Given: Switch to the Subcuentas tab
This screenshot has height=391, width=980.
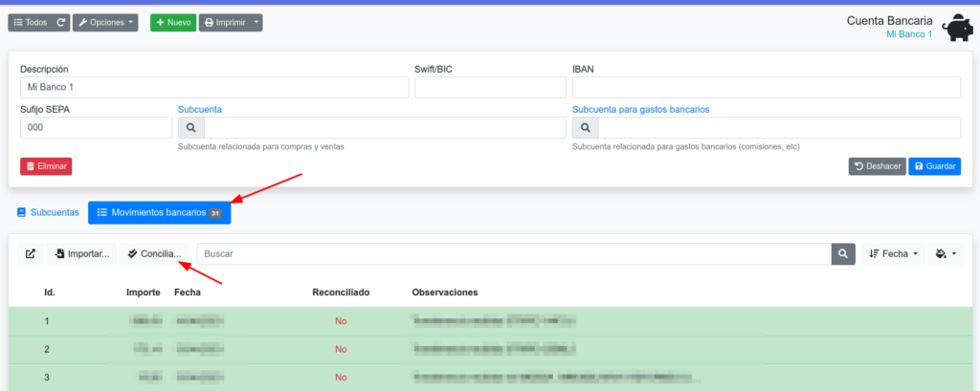Looking at the screenshot, I should (48, 212).
